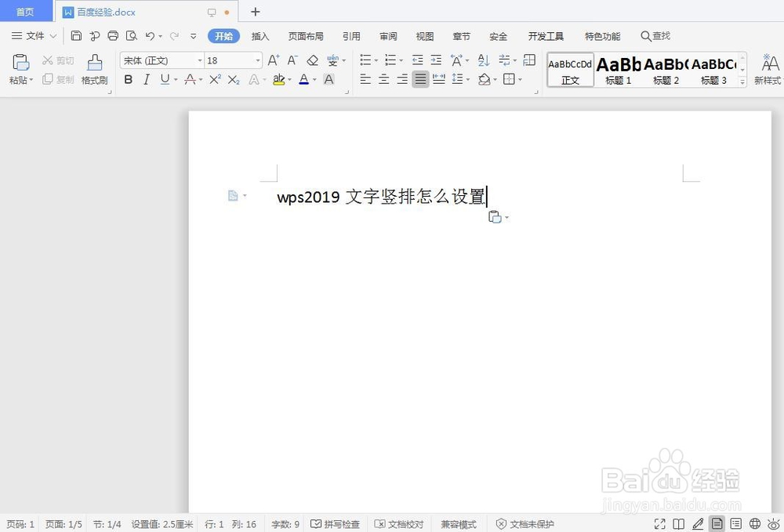The image size is (784, 532).
Task: Switch to 插入 Insert tab
Action: [x=260, y=36]
